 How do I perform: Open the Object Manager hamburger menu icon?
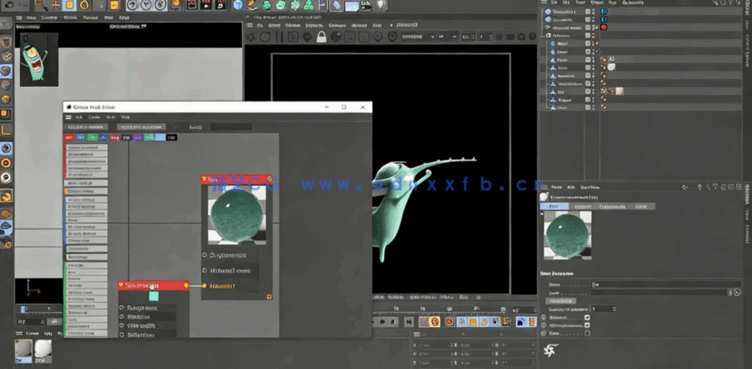tap(544, 2)
